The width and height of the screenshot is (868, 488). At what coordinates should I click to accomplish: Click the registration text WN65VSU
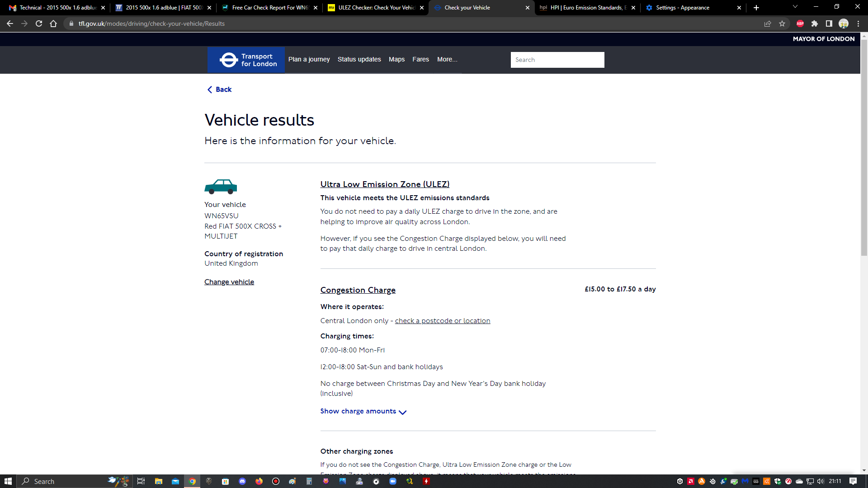point(222,216)
